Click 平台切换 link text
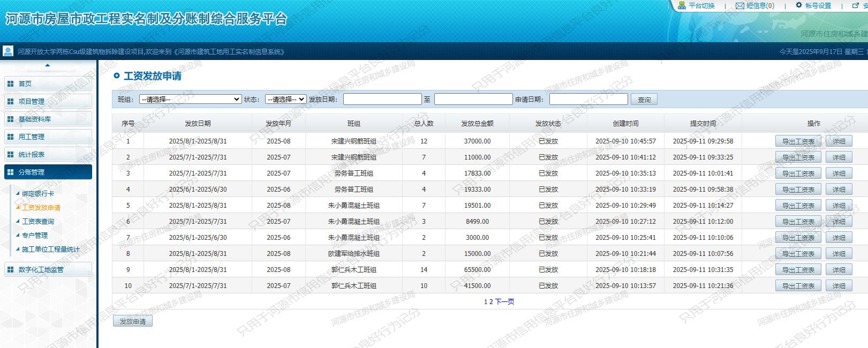The image size is (868, 348). point(701,5)
